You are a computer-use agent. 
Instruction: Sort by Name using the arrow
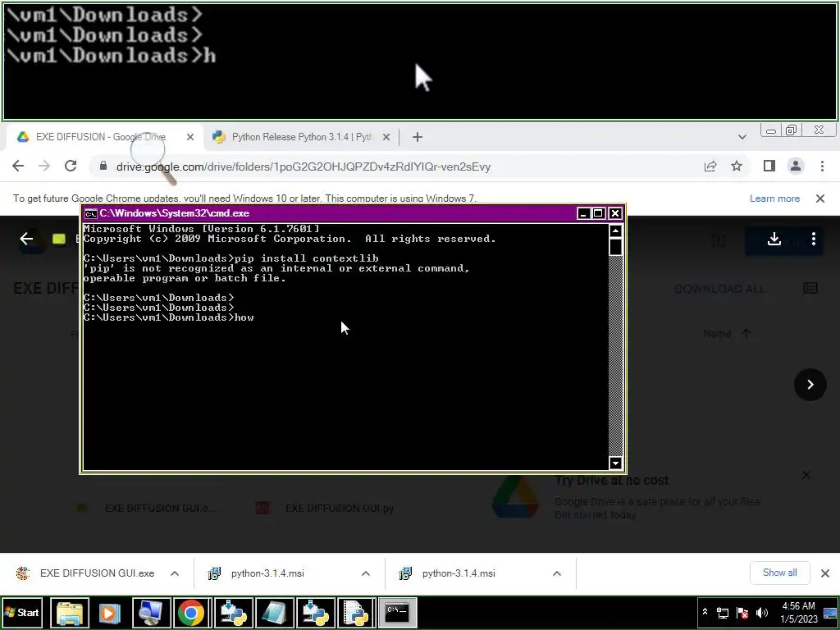click(746, 334)
